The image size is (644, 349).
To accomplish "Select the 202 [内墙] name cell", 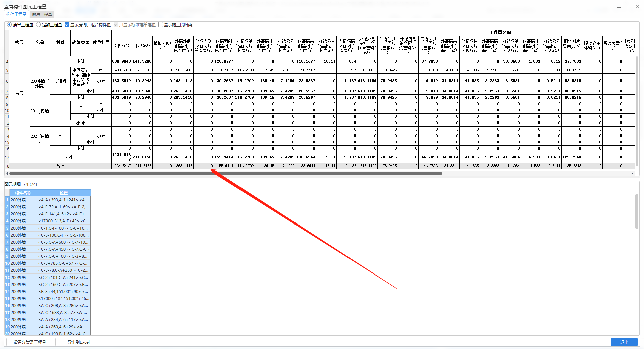I will point(40,139).
